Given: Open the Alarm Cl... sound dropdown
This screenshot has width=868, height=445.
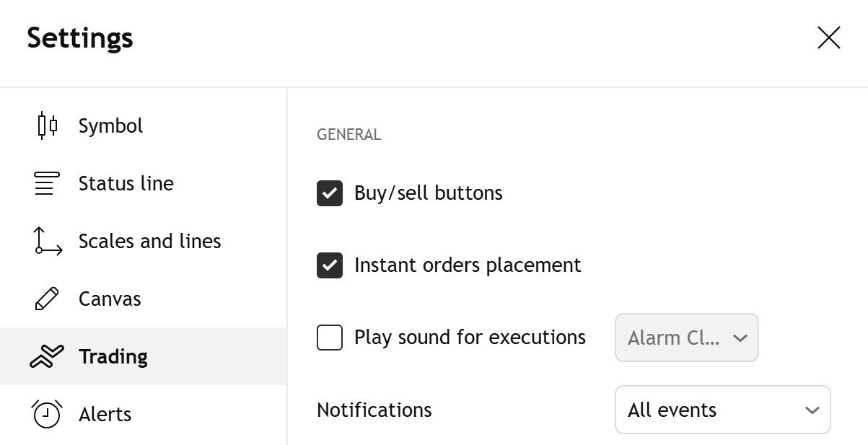Looking at the screenshot, I should [x=686, y=338].
